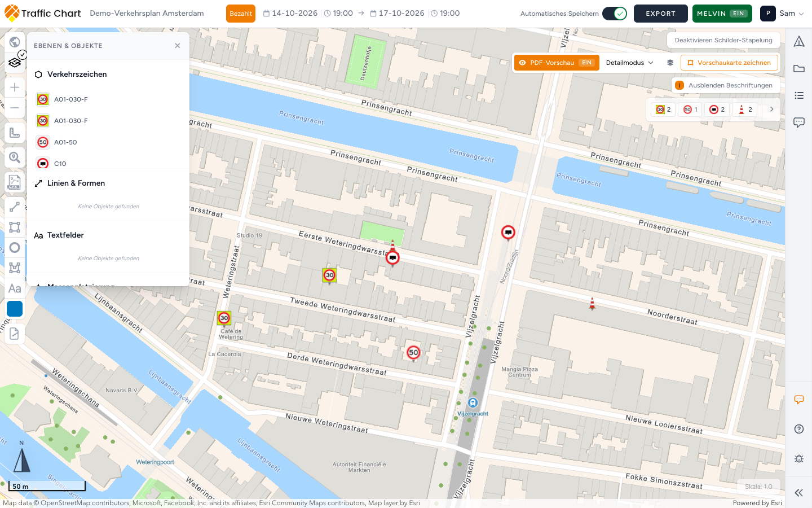Toggle PDF-Vorschau EIN preview

pos(557,63)
